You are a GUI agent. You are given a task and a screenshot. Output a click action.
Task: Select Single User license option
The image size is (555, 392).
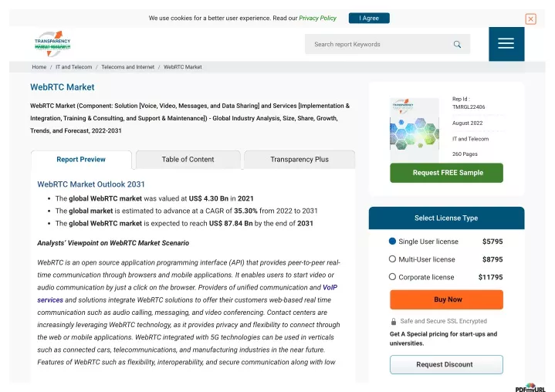pyautogui.click(x=392, y=242)
